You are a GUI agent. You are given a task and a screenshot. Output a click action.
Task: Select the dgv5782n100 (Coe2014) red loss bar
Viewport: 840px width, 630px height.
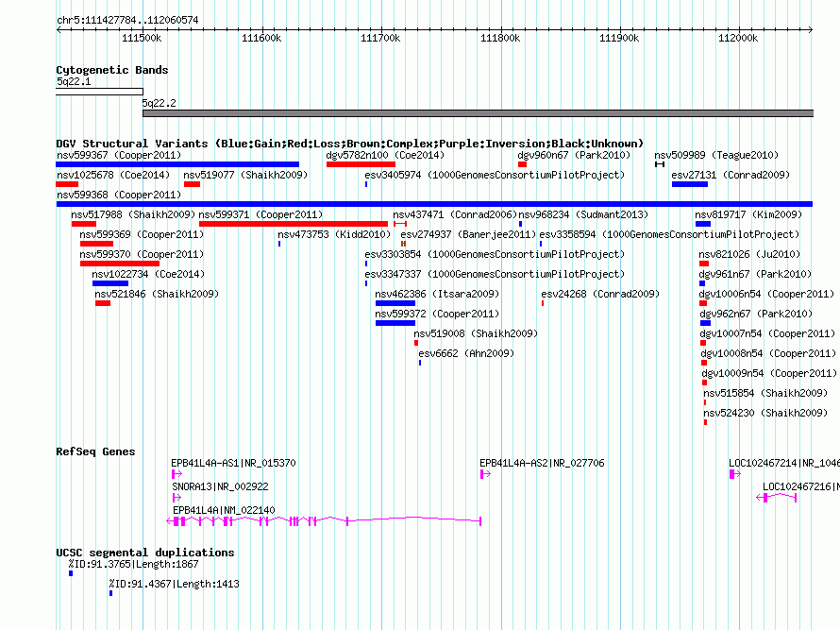click(x=361, y=164)
